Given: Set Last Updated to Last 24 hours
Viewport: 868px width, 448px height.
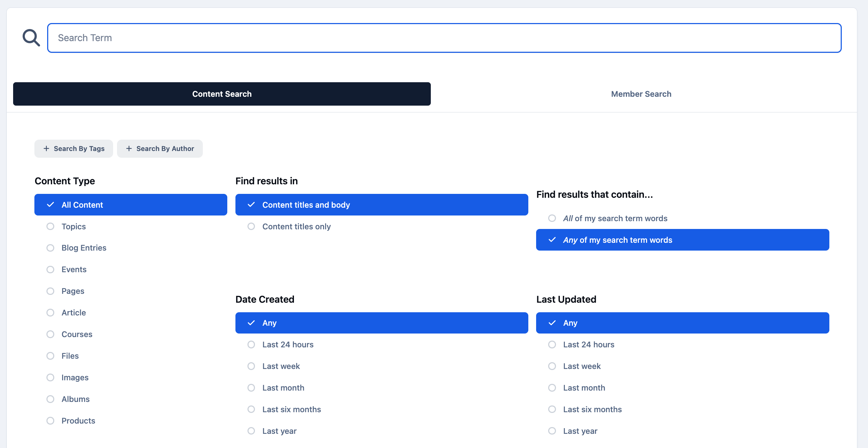Looking at the screenshot, I should point(683,345).
